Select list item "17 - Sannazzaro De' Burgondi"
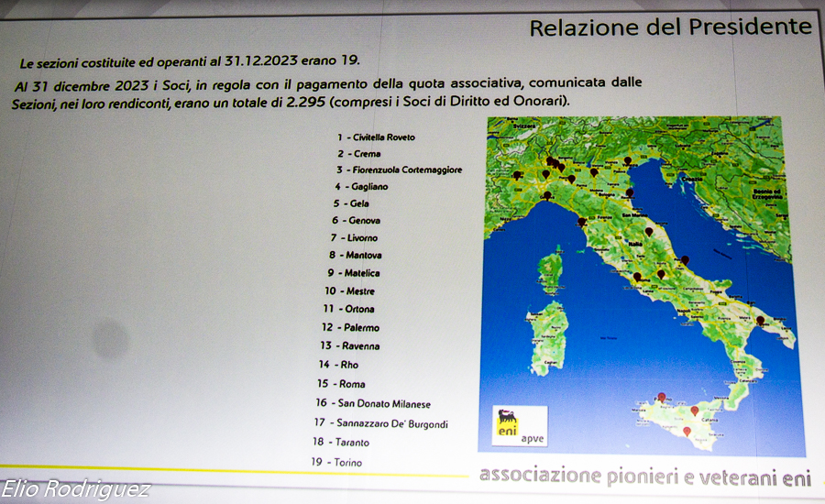The width and height of the screenshot is (825, 504). (381, 423)
